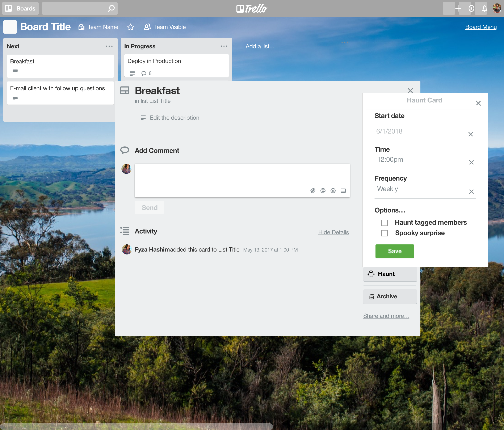Open the Board Menu link
This screenshot has width=504, height=430.
point(481,27)
